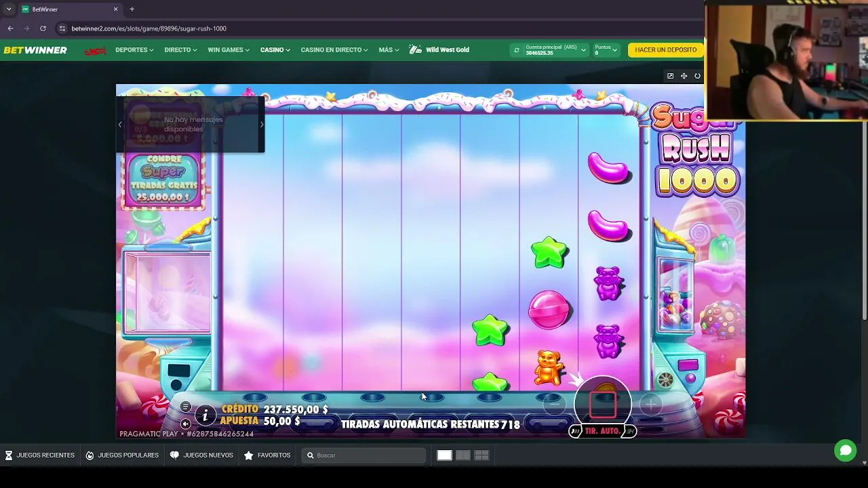Image resolution: width=868 pixels, height=488 pixels.
Task: Click the streamer webcam overlay
Action: [786, 60]
